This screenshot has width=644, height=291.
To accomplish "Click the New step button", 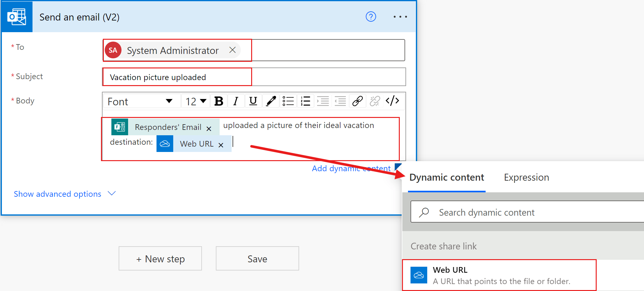I will 160,258.
